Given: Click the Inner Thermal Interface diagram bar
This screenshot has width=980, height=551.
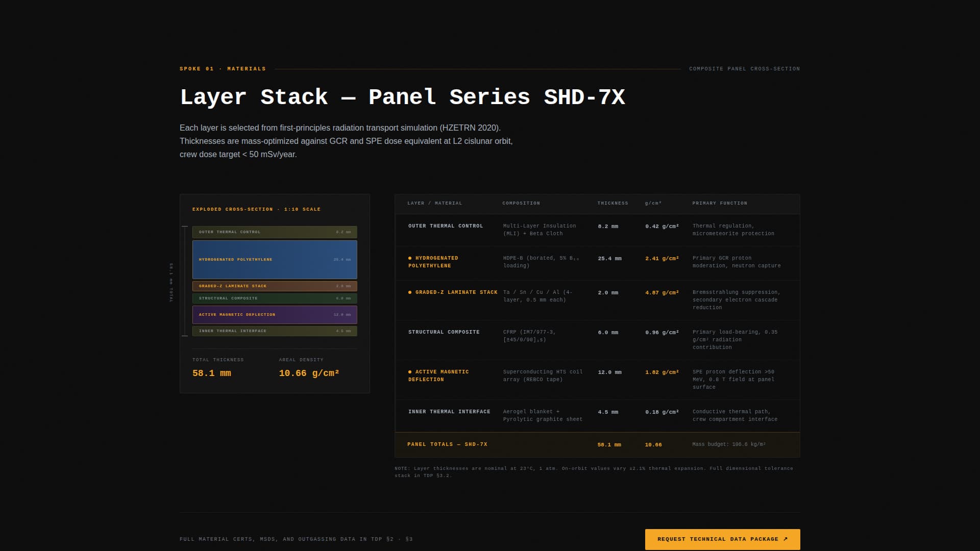Looking at the screenshot, I should coord(275,331).
